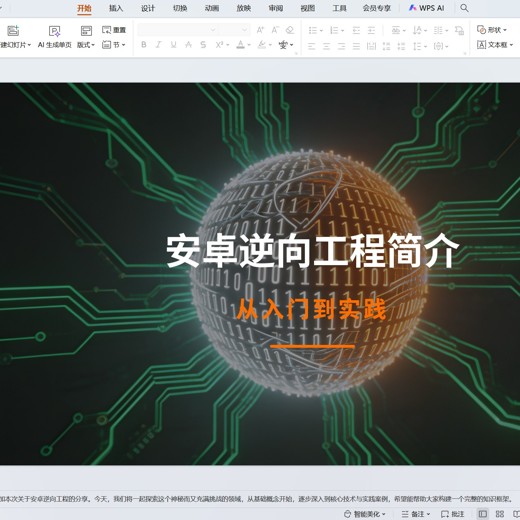520x520 pixels.
Task: Toggle underline formatting
Action: coord(173,45)
